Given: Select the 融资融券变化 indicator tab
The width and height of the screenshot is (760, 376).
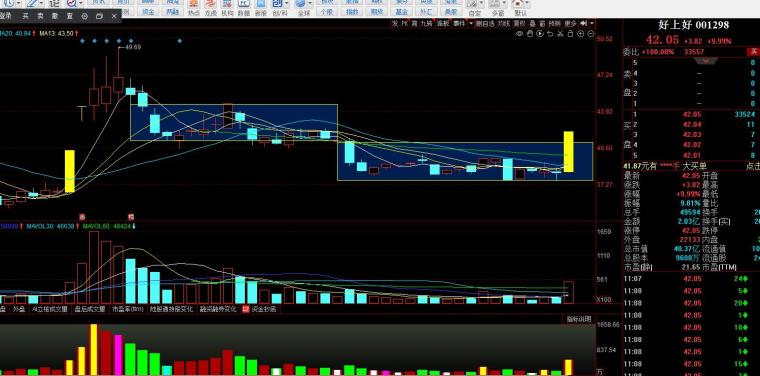Looking at the screenshot, I should (218, 309).
